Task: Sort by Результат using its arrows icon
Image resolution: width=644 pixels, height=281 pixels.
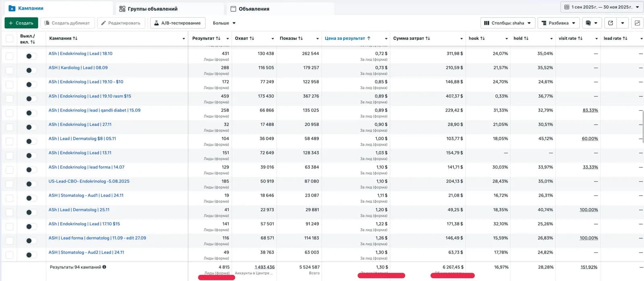Action: coord(218,38)
